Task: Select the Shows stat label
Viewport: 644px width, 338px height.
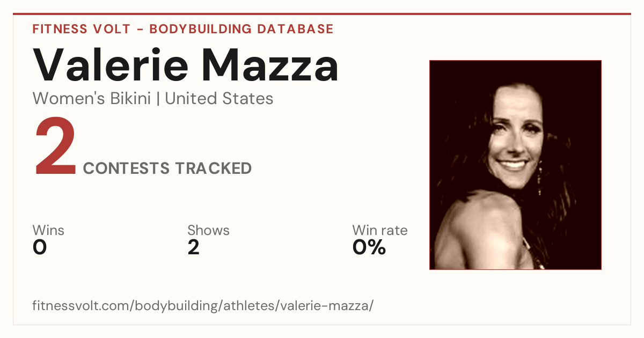Action: tap(208, 231)
